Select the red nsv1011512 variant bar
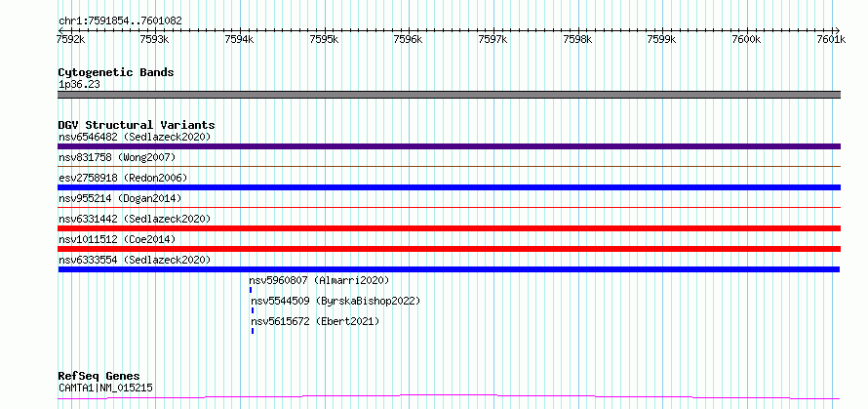This screenshot has height=409, width=868. [449, 249]
